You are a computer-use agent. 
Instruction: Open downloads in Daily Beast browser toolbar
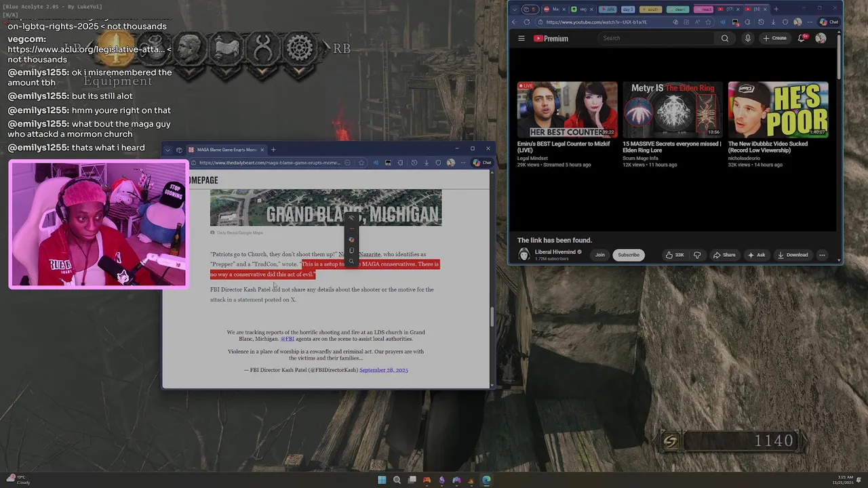click(x=427, y=163)
